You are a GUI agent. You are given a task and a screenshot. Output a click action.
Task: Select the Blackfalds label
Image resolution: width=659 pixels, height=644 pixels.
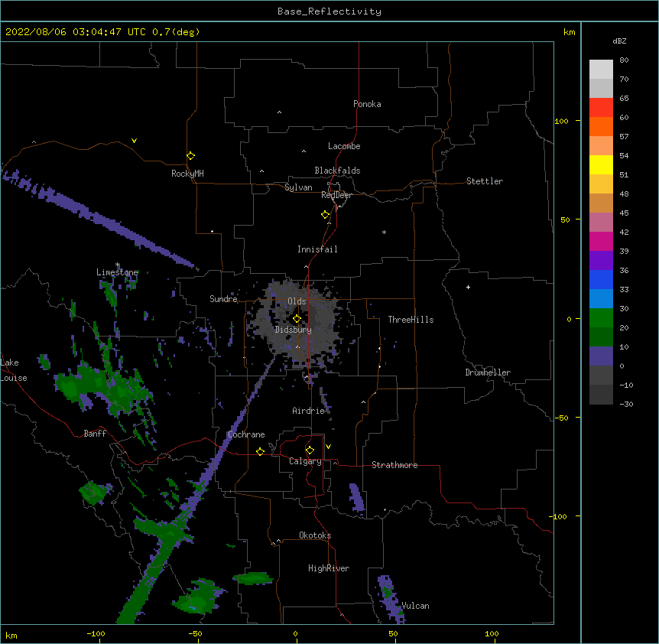pyautogui.click(x=337, y=171)
